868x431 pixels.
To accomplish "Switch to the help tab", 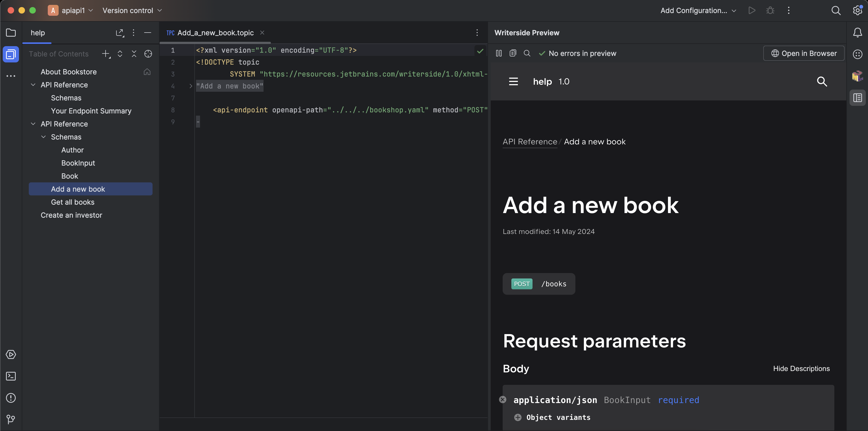I will [37, 33].
